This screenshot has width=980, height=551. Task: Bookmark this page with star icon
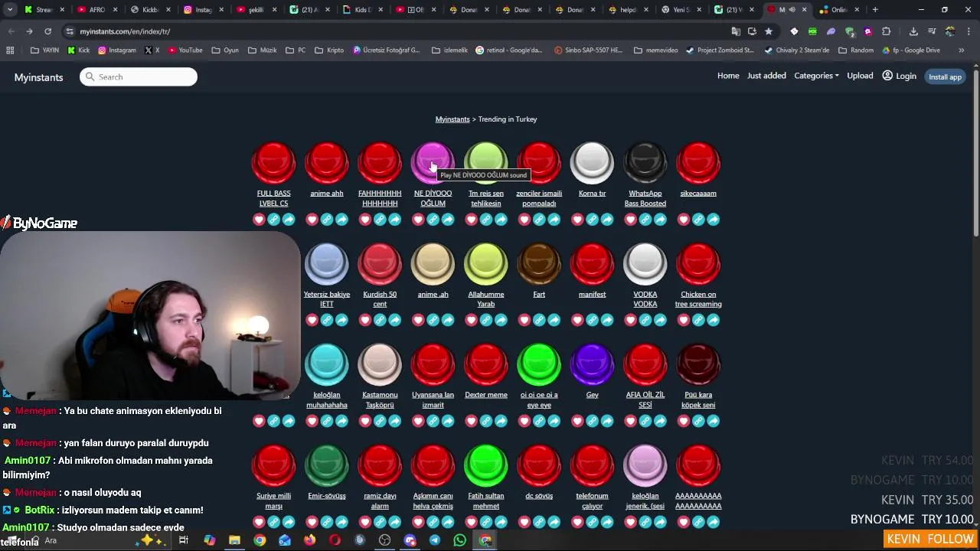click(x=769, y=31)
